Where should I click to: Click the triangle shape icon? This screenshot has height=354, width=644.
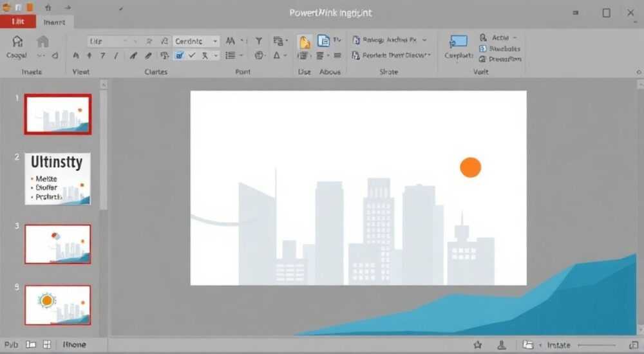[277, 55]
